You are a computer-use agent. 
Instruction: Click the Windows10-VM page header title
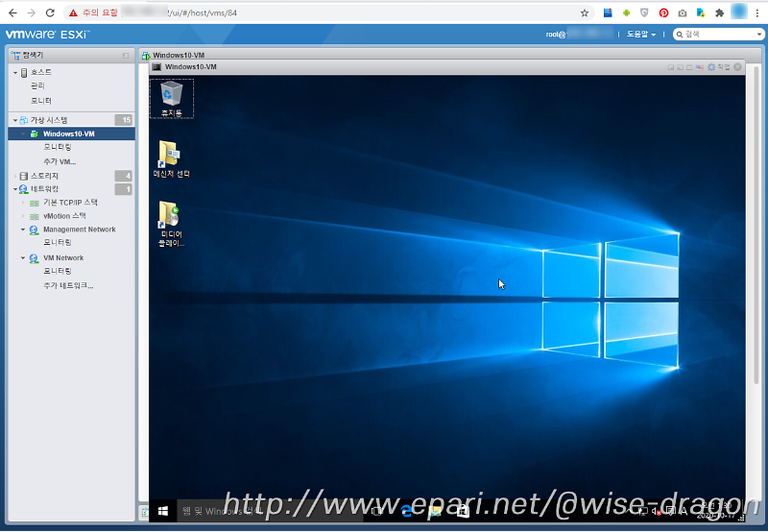(179, 56)
